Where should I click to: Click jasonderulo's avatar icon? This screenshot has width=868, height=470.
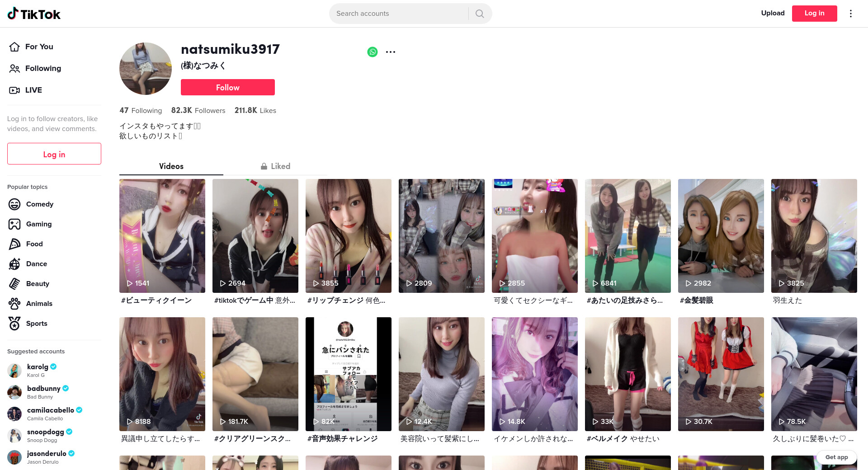click(x=14, y=457)
